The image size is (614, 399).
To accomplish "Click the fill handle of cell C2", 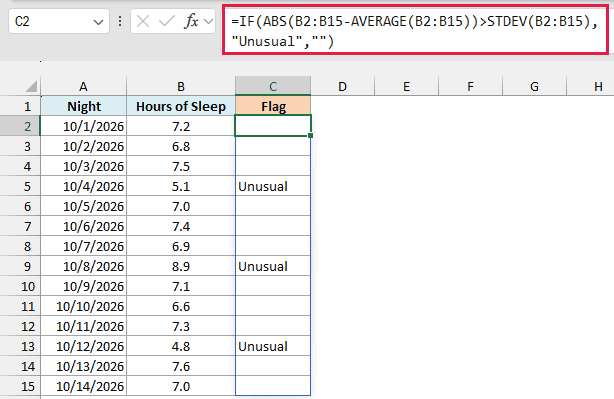I will pos(311,135).
